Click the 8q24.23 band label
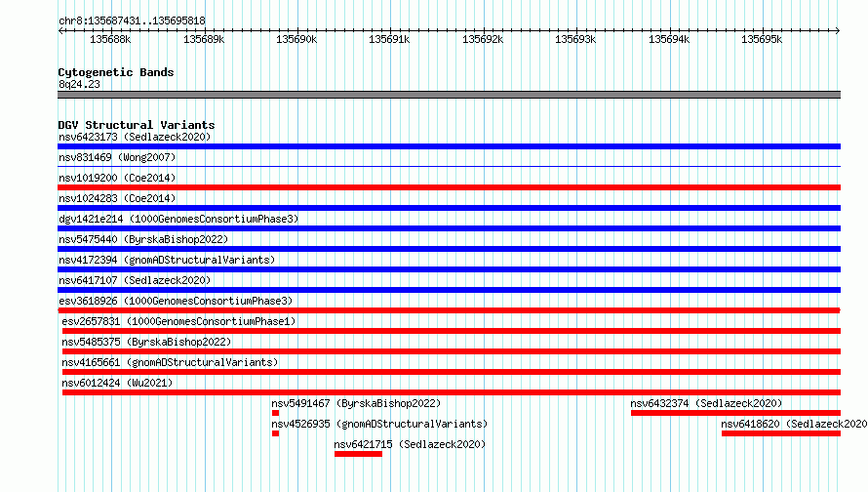This screenshot has width=868, height=492. coord(79,84)
